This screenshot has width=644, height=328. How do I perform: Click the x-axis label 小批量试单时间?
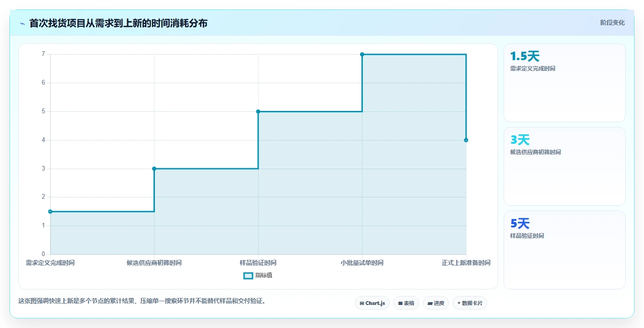(362, 263)
